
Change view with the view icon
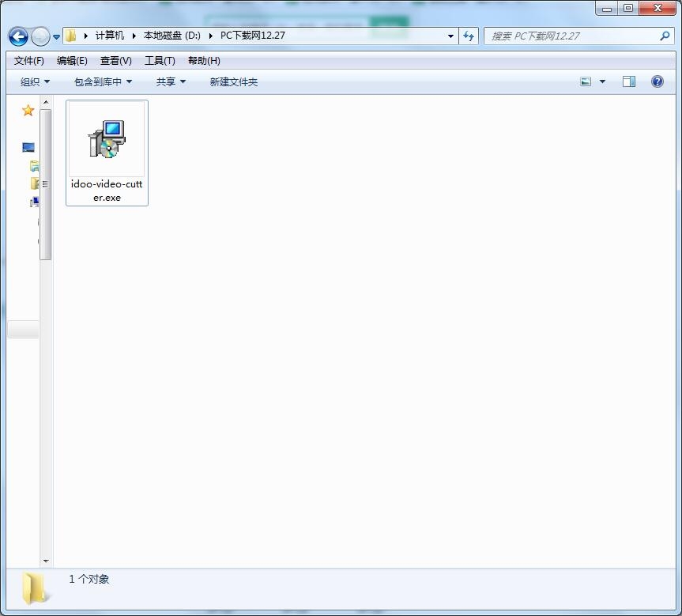click(x=586, y=81)
